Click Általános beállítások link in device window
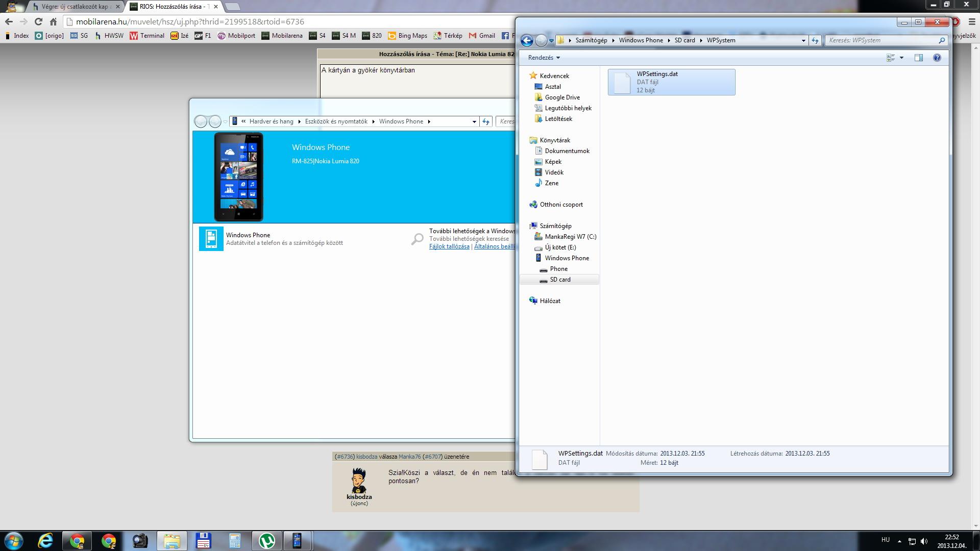Viewport: 980px width, 551px height. 494,246
